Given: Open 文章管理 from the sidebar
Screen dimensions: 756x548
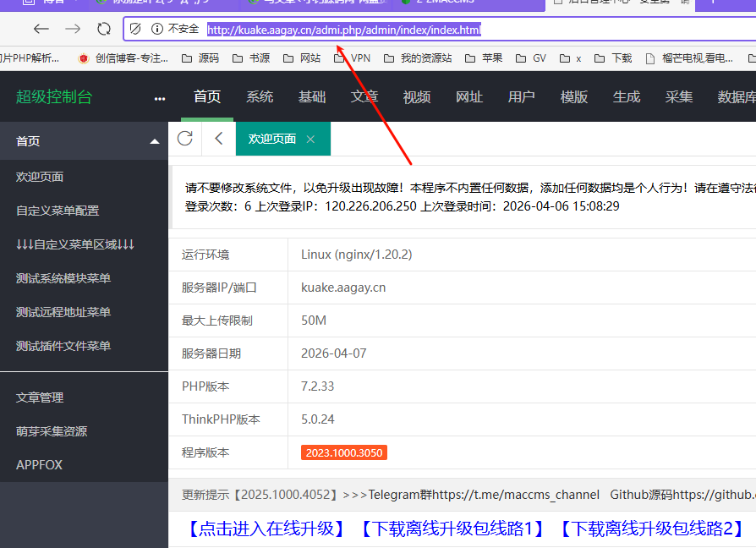Looking at the screenshot, I should pyautogui.click(x=40, y=397).
